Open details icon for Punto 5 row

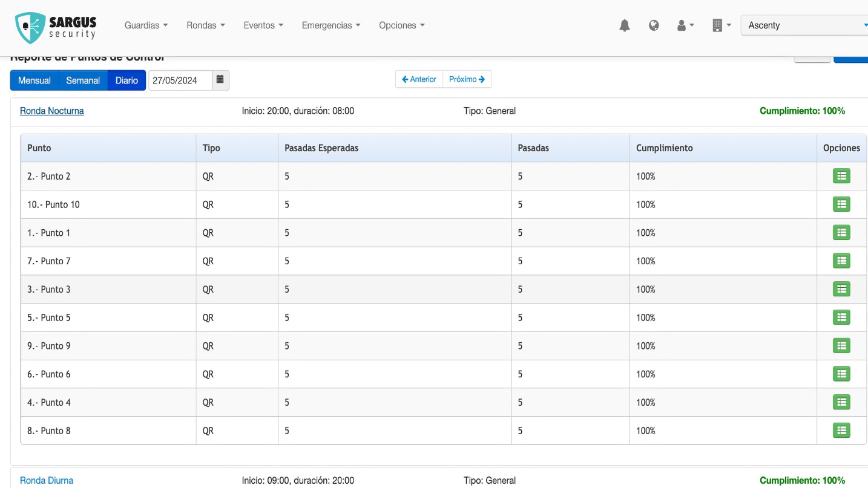(x=841, y=317)
